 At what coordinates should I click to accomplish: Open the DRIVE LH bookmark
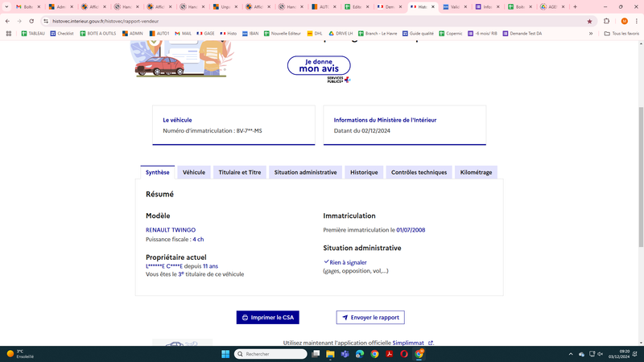pos(341,34)
